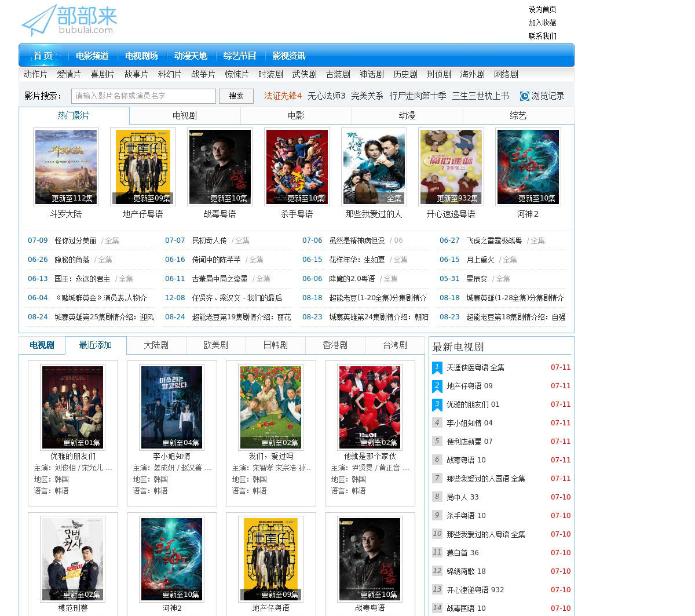Open the 河神2 poster in hot movies
The image size is (695, 616).
tap(528, 167)
